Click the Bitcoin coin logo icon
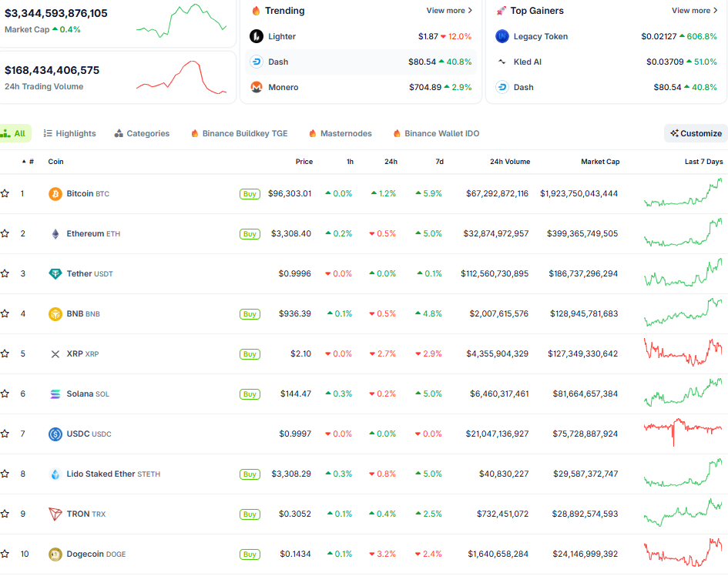The width and height of the screenshot is (728, 576). pyautogui.click(x=55, y=194)
